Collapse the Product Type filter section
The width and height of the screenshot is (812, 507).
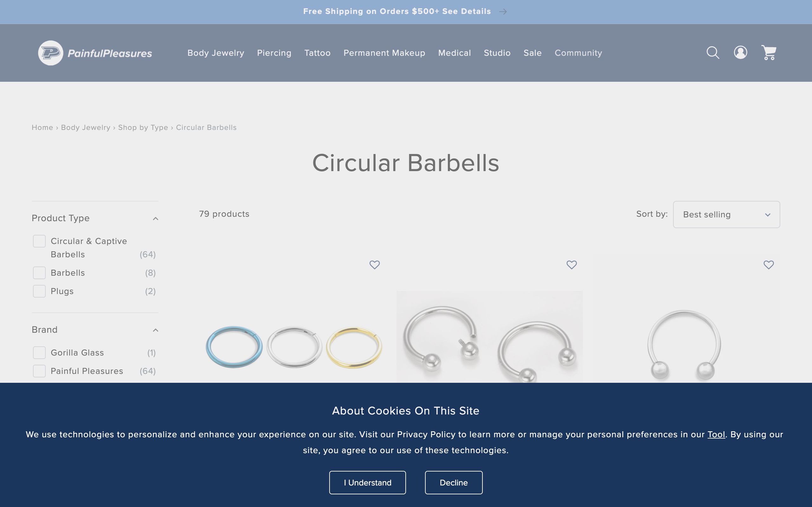point(155,218)
